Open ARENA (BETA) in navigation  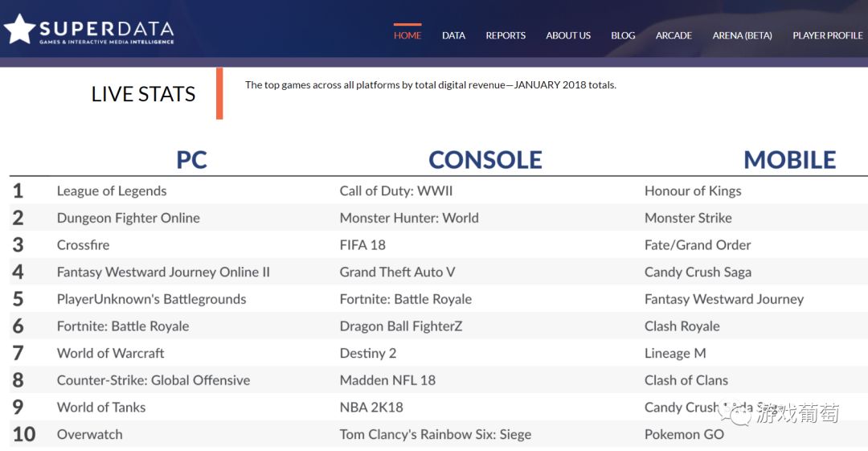point(742,35)
